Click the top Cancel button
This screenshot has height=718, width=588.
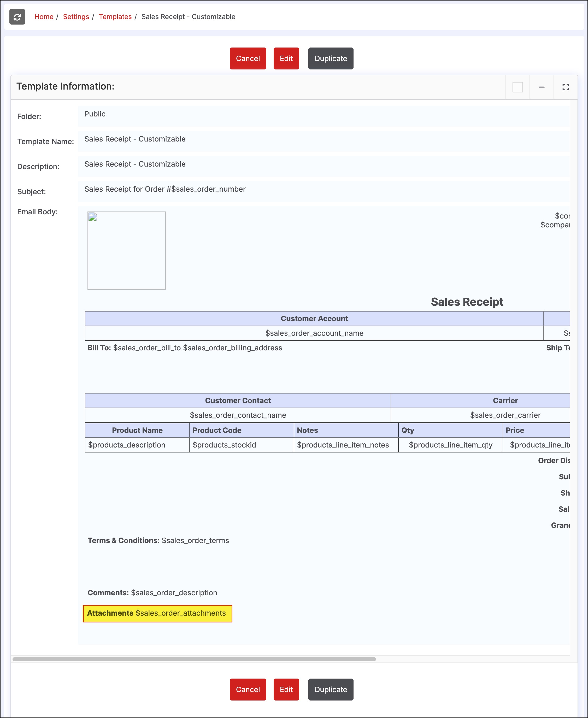pyautogui.click(x=248, y=58)
